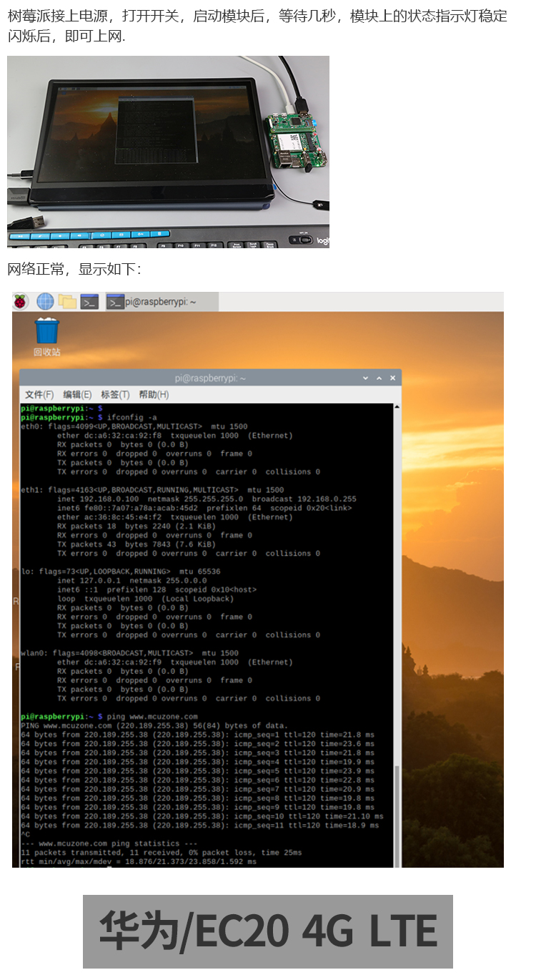536x980 pixels.
Task: Click the Raspberry Pi hardware setup photo
Action: [168, 152]
